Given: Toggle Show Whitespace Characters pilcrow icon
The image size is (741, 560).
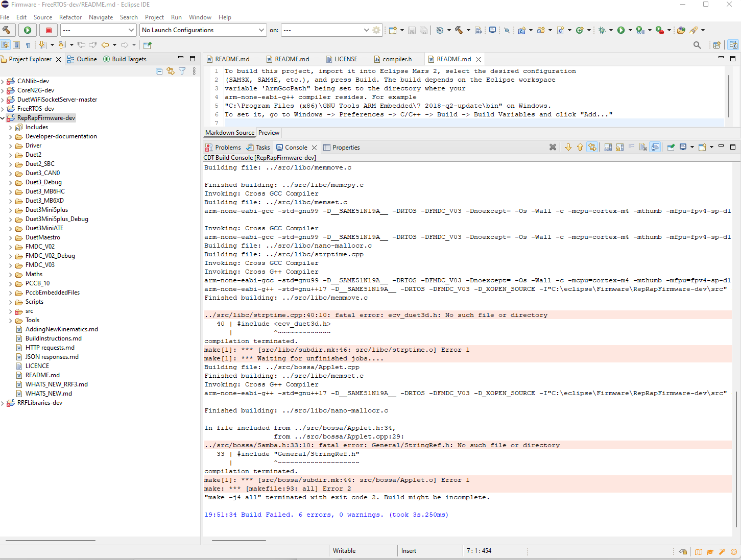Looking at the screenshot, I should click(x=28, y=45).
